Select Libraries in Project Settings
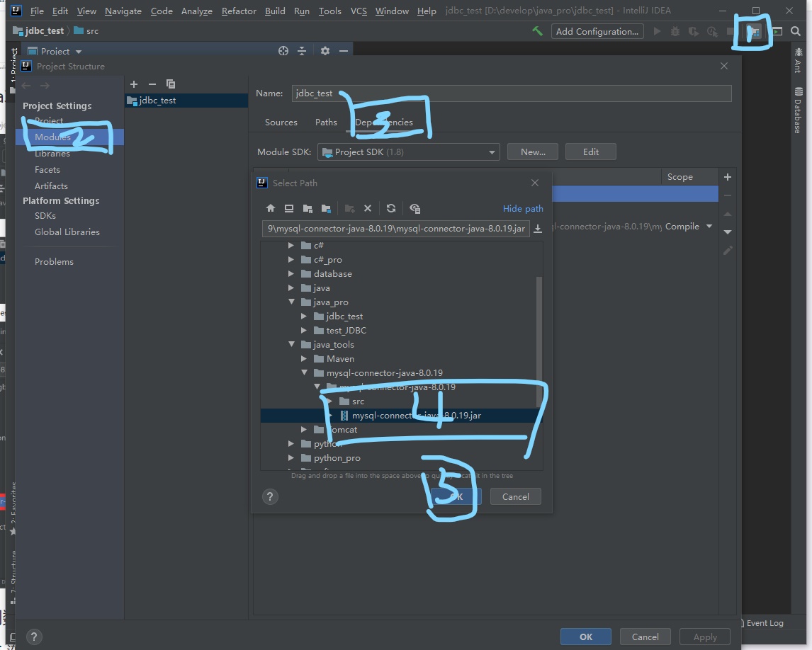The height and width of the screenshot is (650, 812). coord(52,154)
